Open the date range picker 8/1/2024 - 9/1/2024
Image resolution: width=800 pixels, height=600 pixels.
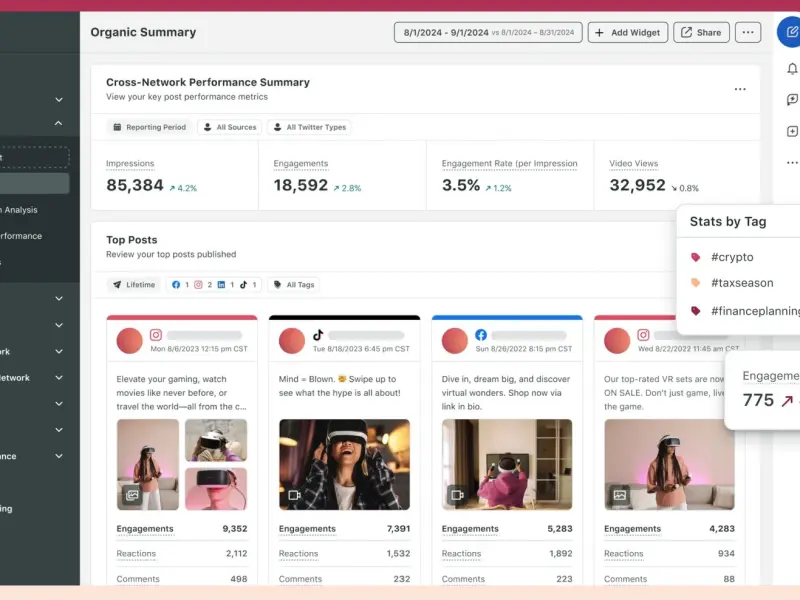488,32
